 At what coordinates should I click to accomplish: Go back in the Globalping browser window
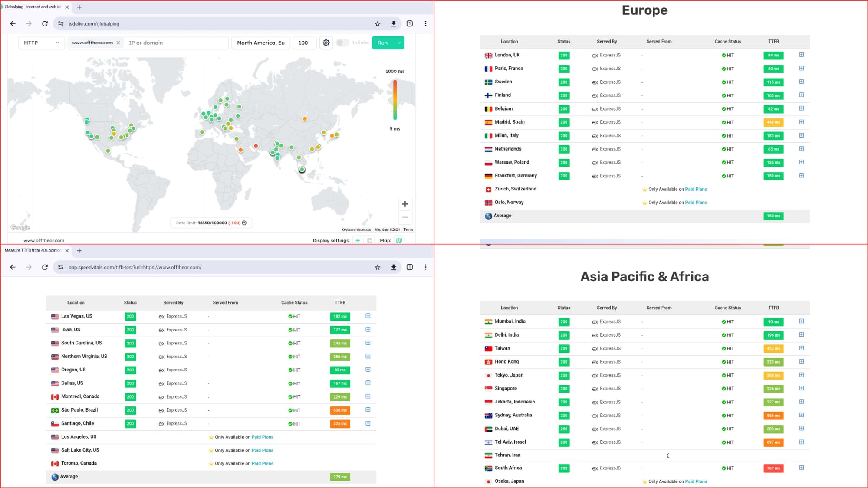(x=13, y=24)
